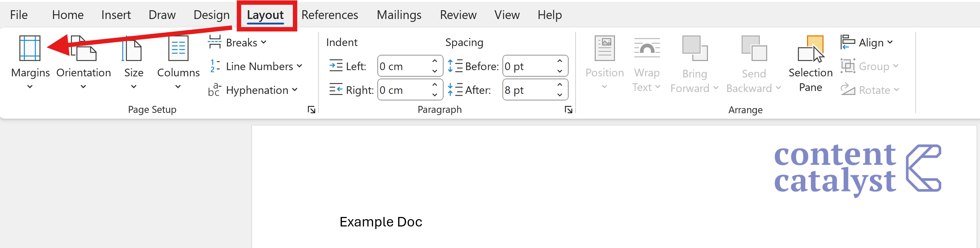Select the Align tool
This screenshot has height=248, width=980.
point(867,42)
